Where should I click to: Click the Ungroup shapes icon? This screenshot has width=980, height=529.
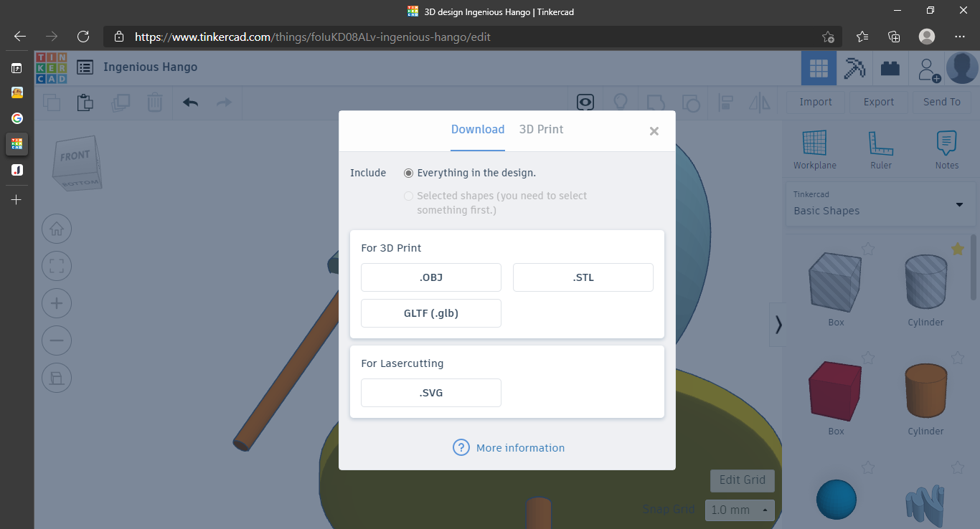690,103
